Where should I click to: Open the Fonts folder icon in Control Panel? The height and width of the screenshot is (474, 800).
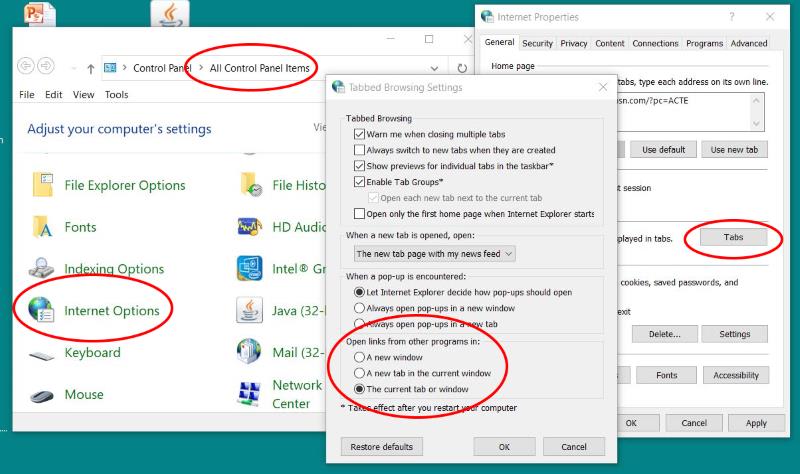pyautogui.click(x=43, y=227)
